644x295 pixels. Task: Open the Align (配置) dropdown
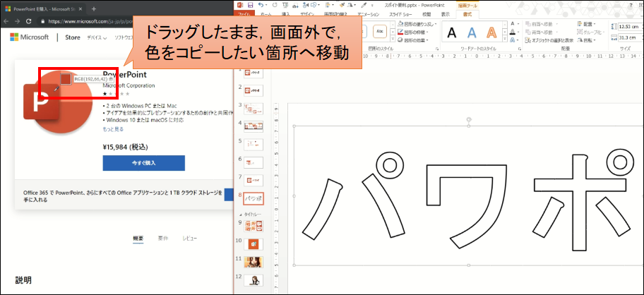[587, 24]
